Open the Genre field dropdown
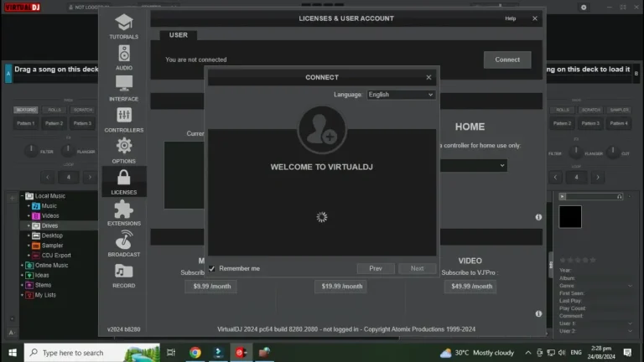 (630, 286)
